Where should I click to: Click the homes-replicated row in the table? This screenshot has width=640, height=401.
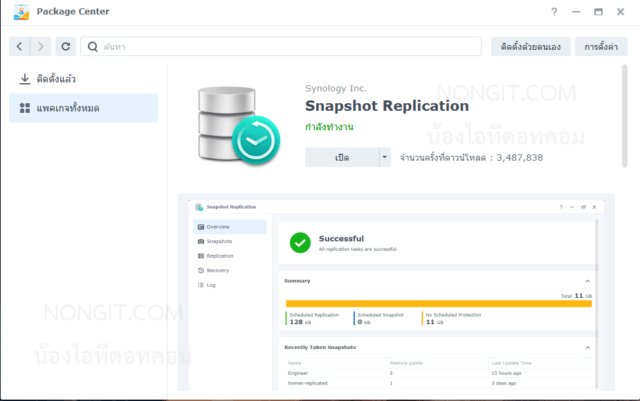coord(437,383)
